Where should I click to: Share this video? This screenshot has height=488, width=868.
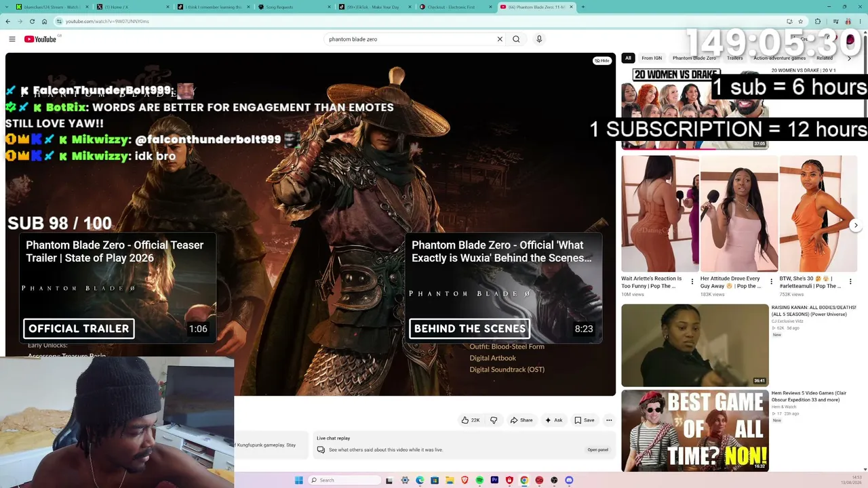coord(521,420)
